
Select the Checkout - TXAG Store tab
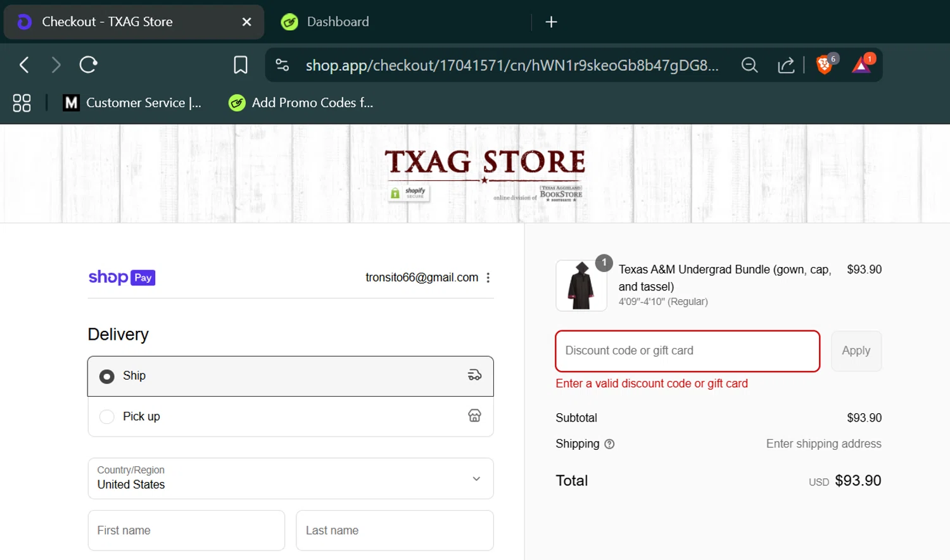[x=134, y=22]
